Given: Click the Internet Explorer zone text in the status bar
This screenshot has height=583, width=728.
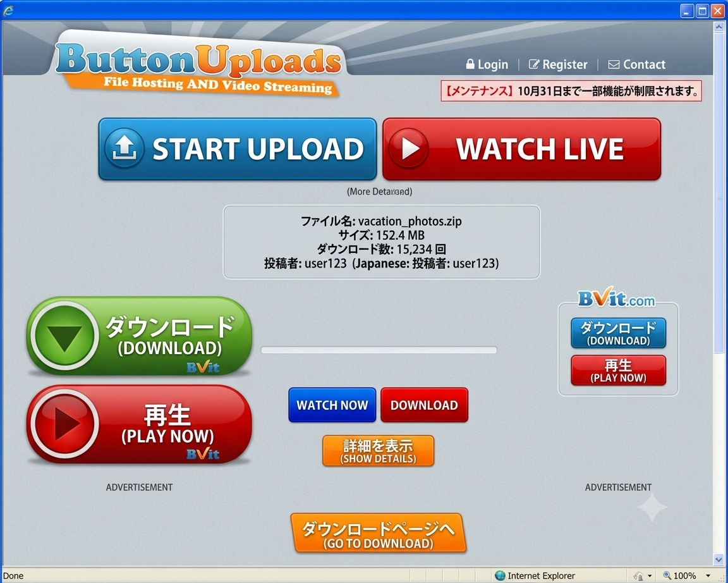Looking at the screenshot, I should point(542,576).
